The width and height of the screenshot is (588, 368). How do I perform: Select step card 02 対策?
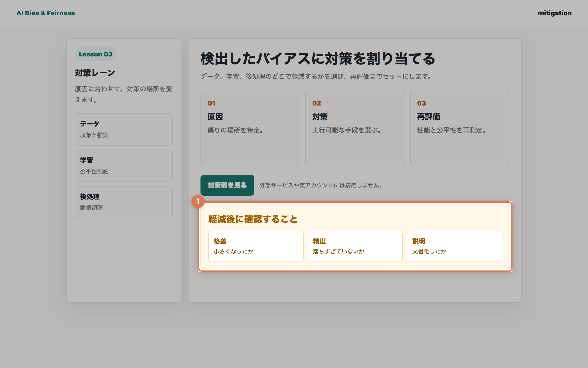click(x=355, y=129)
